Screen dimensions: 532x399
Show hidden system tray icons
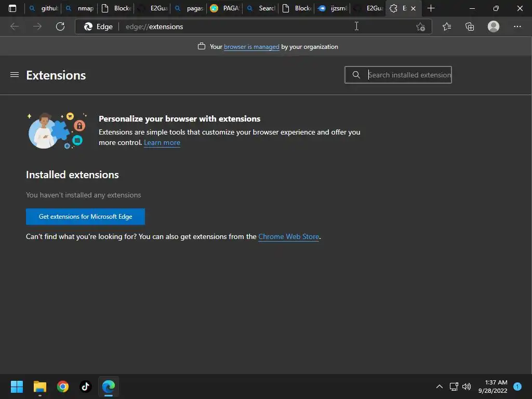pyautogui.click(x=440, y=387)
